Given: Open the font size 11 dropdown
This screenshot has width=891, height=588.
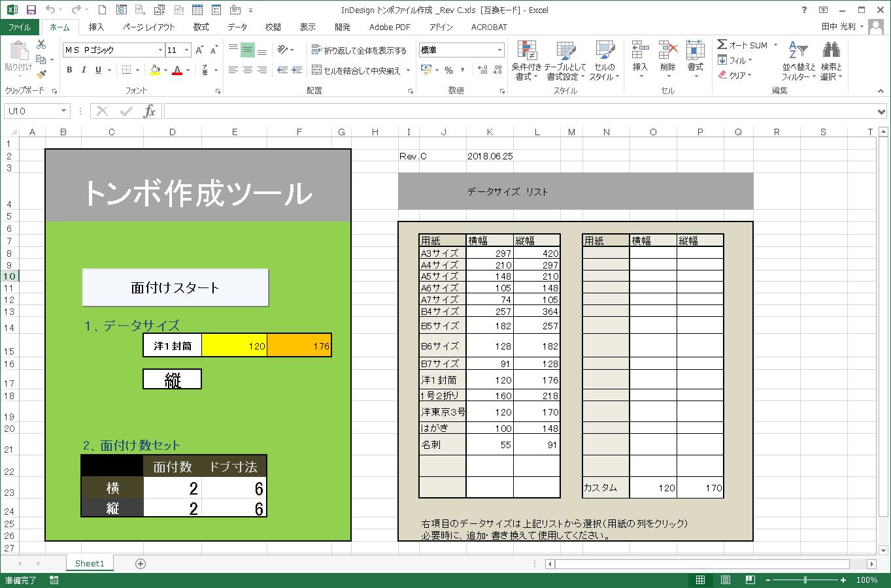Looking at the screenshot, I should [x=186, y=50].
